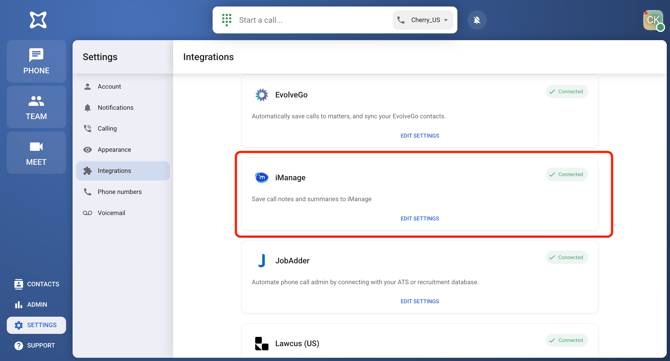The image size is (670, 361).
Task: Click the SETTINGS sidebar button
Action: tap(36, 325)
